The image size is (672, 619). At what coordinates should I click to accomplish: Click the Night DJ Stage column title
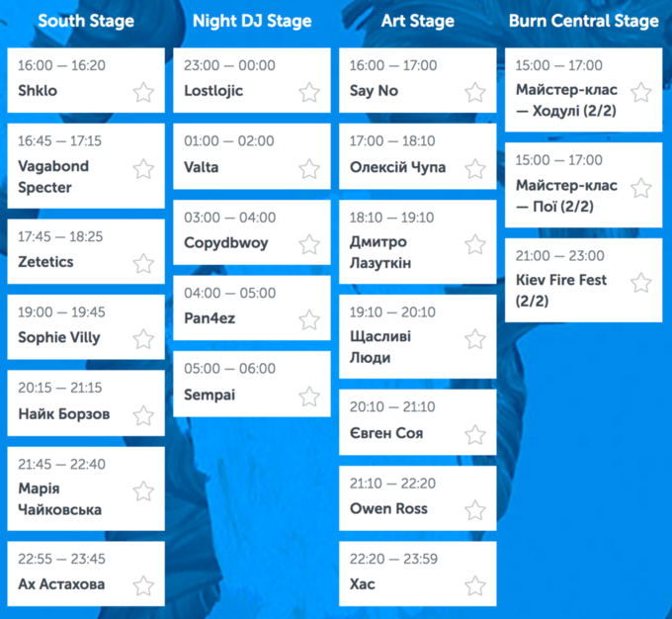[252, 21]
